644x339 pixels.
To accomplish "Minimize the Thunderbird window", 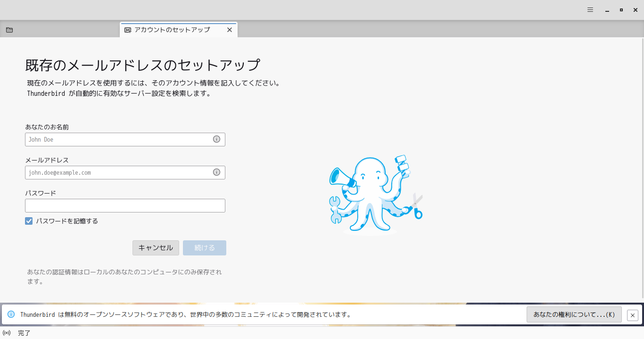I will point(607,10).
